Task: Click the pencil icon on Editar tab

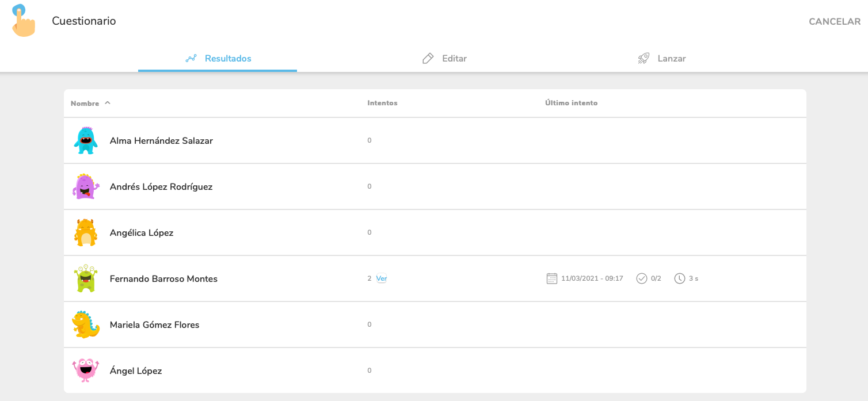Action: pos(428,59)
